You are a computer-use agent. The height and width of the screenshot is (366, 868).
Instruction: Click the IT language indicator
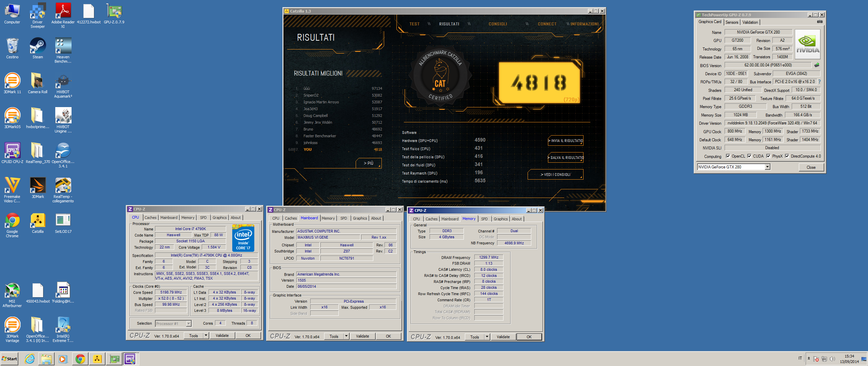[x=800, y=358]
